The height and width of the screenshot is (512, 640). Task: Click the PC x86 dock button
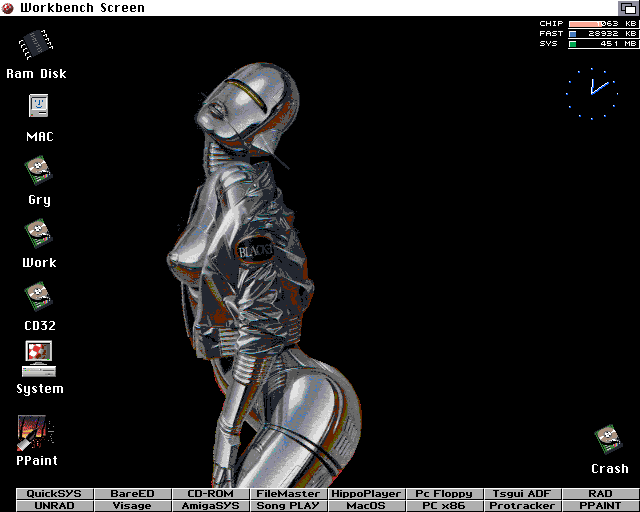tap(444, 505)
